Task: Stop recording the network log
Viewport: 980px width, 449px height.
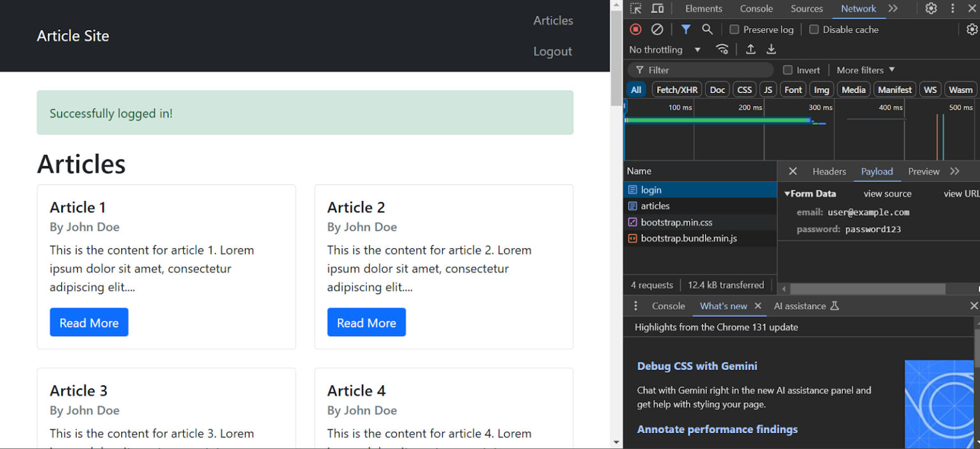Action: tap(635, 29)
